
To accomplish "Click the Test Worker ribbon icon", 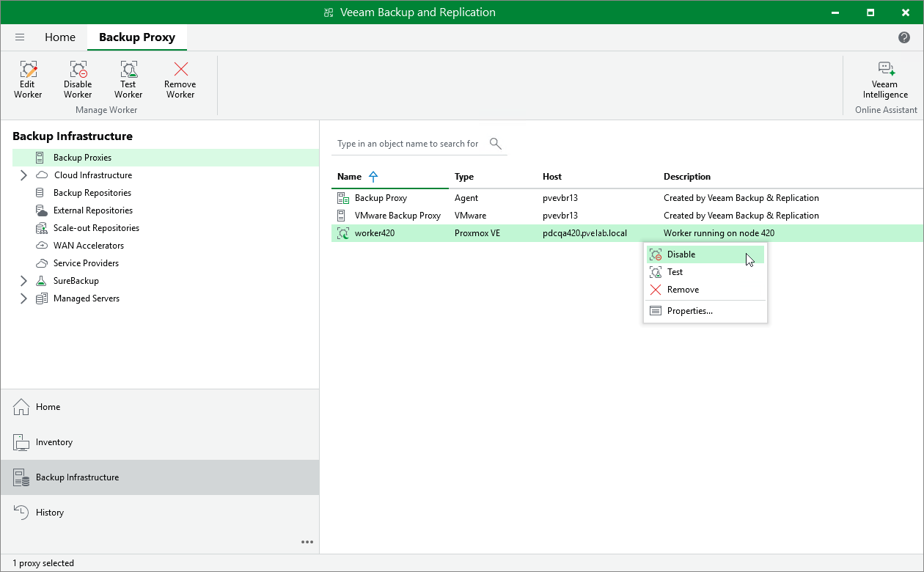I will coord(128,70).
